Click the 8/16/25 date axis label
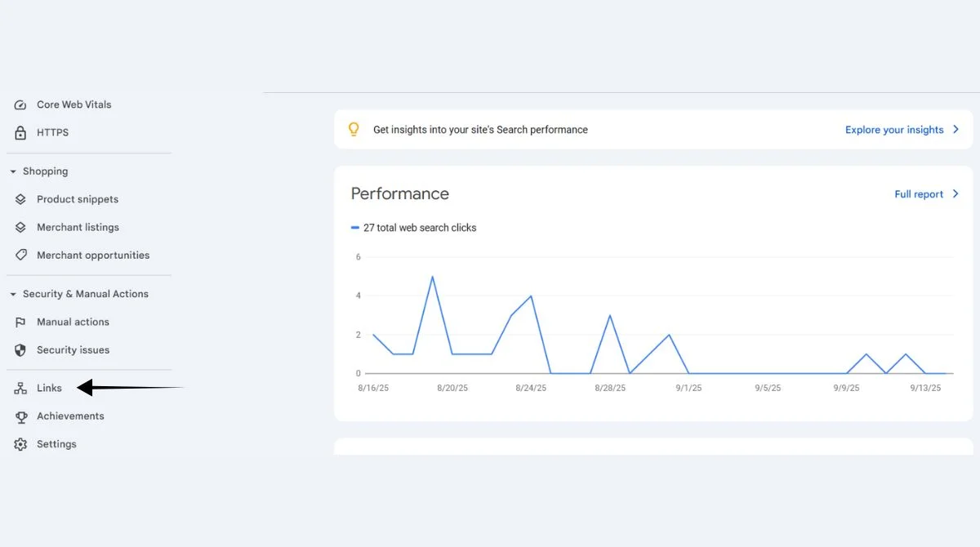This screenshot has height=547, width=980. tap(373, 388)
